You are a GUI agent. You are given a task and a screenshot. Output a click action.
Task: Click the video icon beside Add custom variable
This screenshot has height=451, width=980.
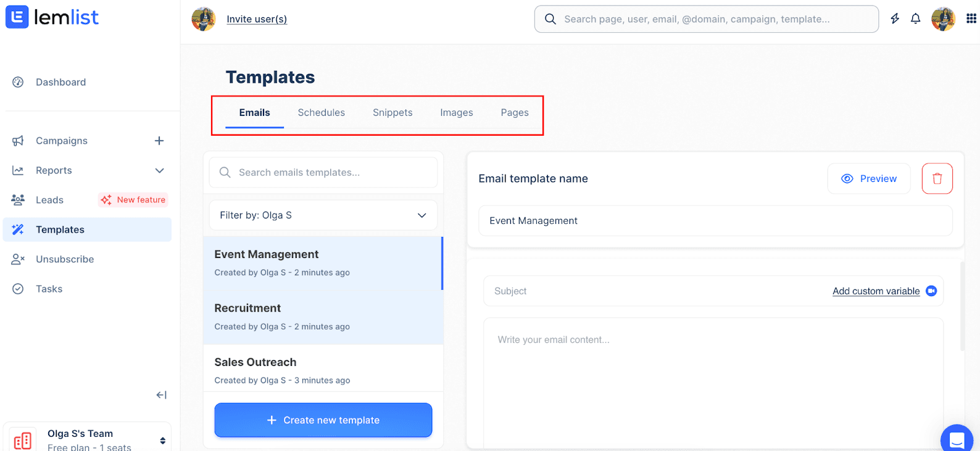(x=932, y=291)
